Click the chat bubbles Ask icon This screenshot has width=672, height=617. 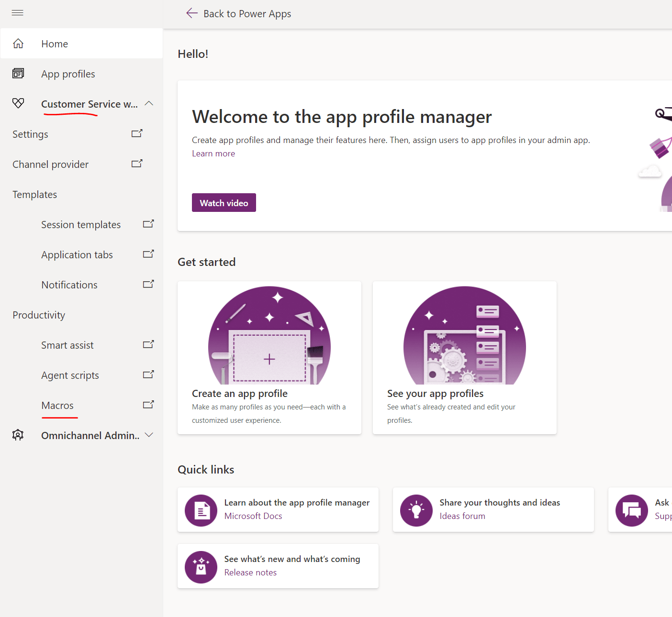pos(632,510)
